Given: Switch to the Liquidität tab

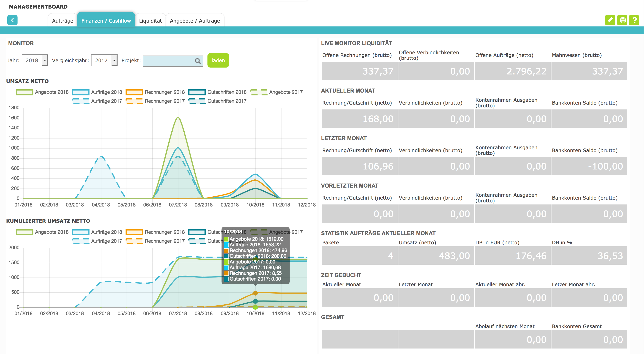Looking at the screenshot, I should (x=150, y=21).
